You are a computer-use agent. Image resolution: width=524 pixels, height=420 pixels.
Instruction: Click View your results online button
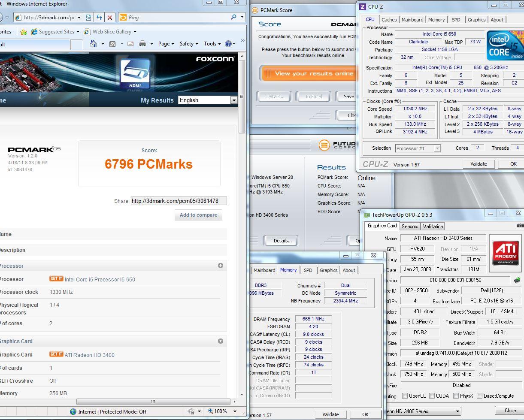309,73
